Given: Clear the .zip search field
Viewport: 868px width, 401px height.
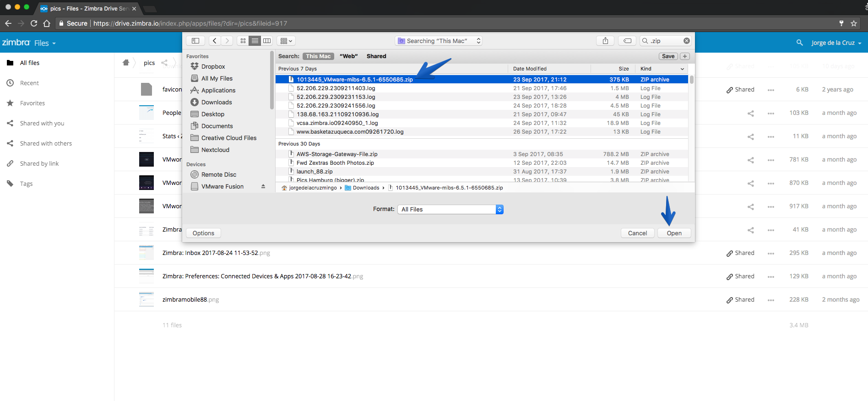Looking at the screenshot, I should tap(686, 41).
